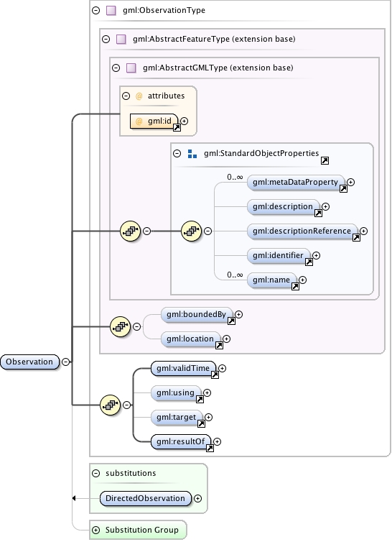Collapse the Observation root element
This screenshot has width=392, height=542.
pyautogui.click(x=65, y=362)
